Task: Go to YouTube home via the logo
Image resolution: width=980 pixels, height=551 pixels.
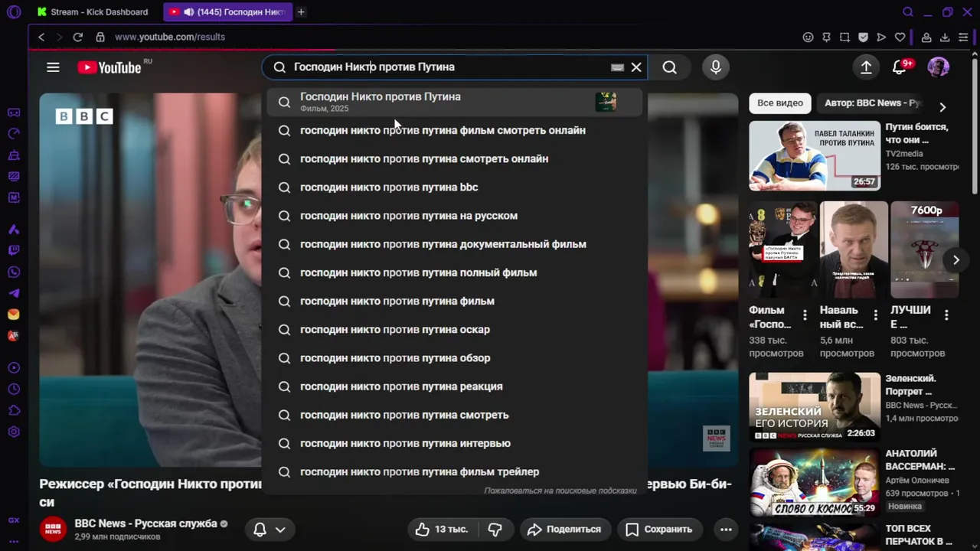Action: pyautogui.click(x=109, y=67)
